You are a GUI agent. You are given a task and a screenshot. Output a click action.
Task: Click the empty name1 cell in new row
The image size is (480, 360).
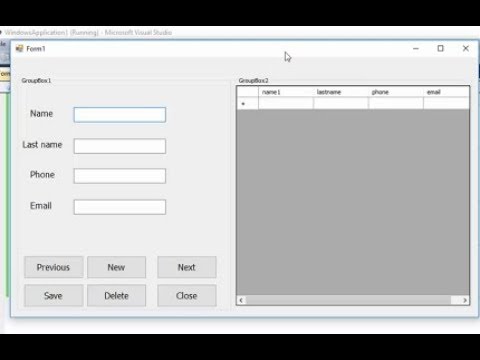point(286,103)
